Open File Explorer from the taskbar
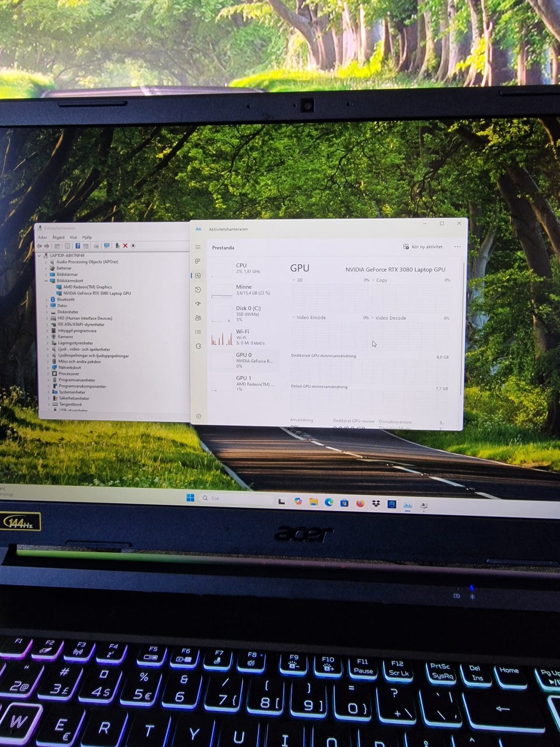 click(313, 501)
